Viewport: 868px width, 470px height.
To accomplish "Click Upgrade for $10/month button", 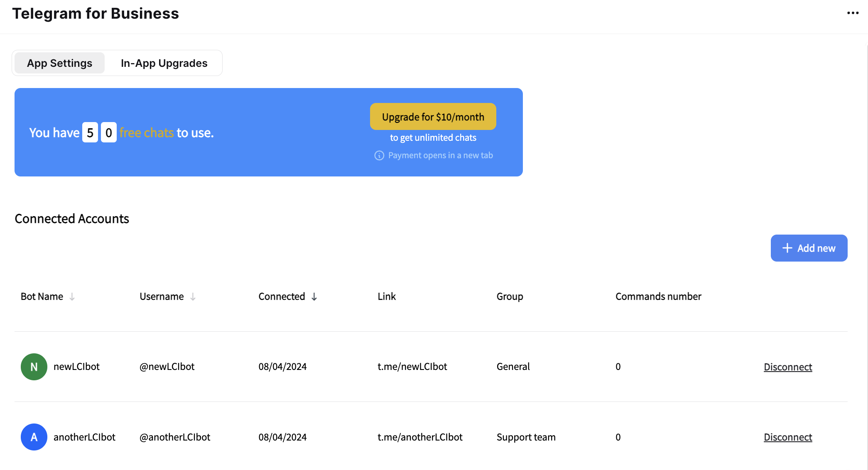I will pyautogui.click(x=433, y=117).
